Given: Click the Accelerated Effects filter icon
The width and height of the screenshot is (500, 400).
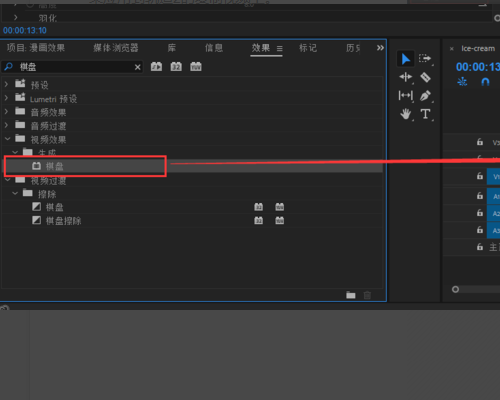Looking at the screenshot, I should click(x=156, y=67).
